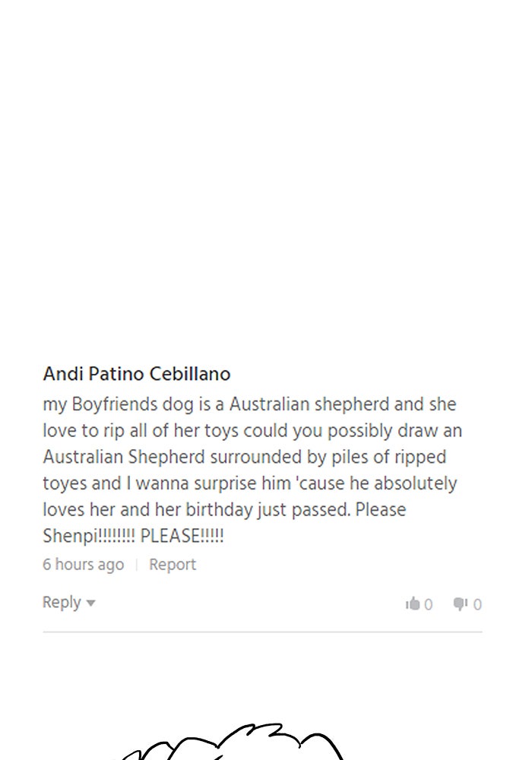Click line starting "toyes and I wanna"
The height and width of the screenshot is (760, 532).
[x=250, y=483]
